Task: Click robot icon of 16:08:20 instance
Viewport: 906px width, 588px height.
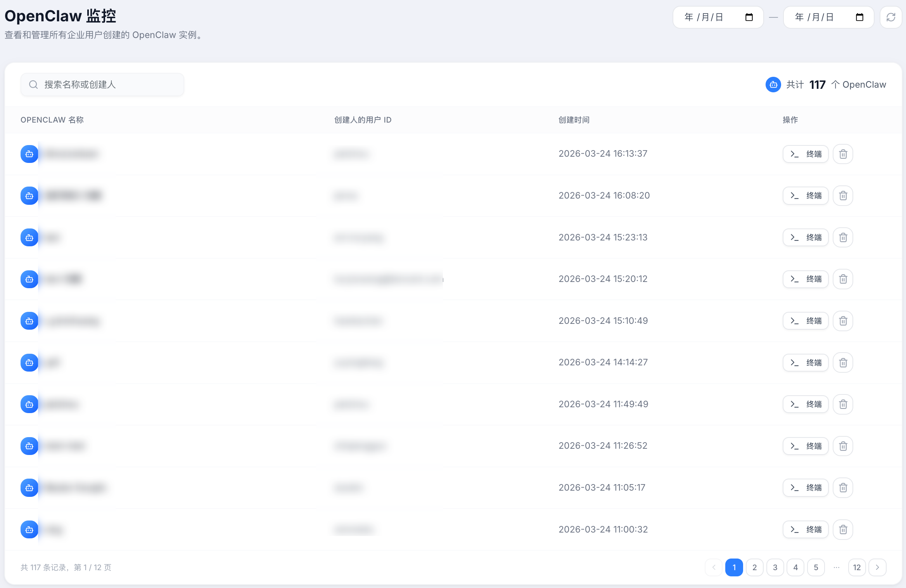Action: pyautogui.click(x=29, y=196)
